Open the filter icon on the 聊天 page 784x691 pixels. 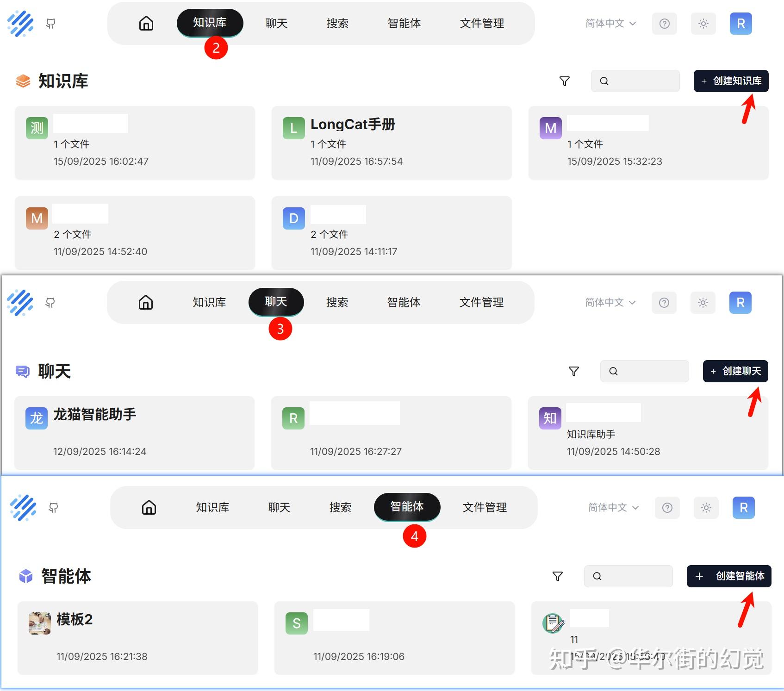[x=573, y=371]
